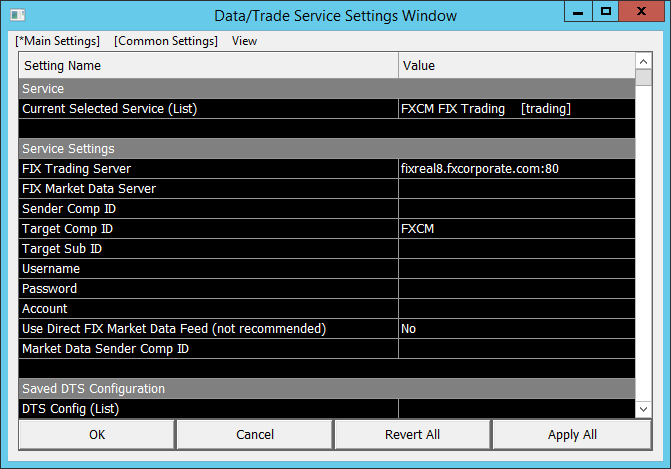Click 'Username' row label
This screenshot has width=671, height=469.
click(x=51, y=269)
